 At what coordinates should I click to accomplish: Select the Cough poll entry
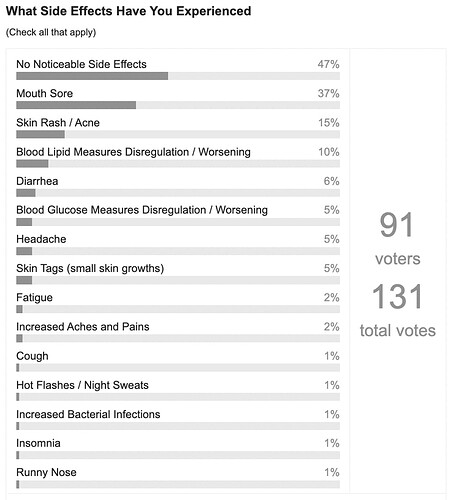[x=178, y=361]
